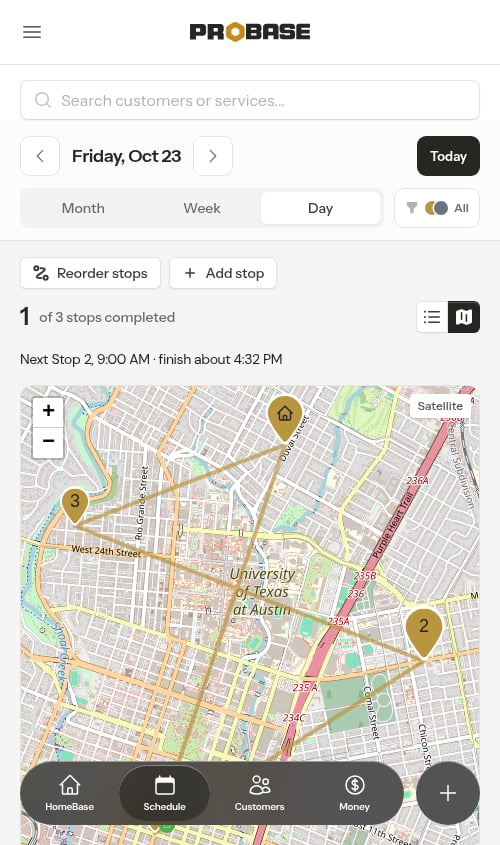
Task: Select stop 3 map pin
Action: click(x=75, y=505)
